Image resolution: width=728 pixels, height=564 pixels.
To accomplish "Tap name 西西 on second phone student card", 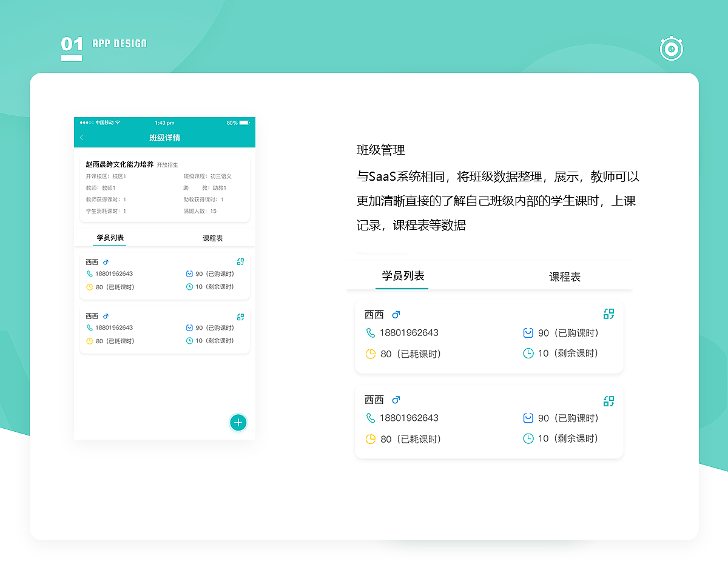I will tap(92, 316).
